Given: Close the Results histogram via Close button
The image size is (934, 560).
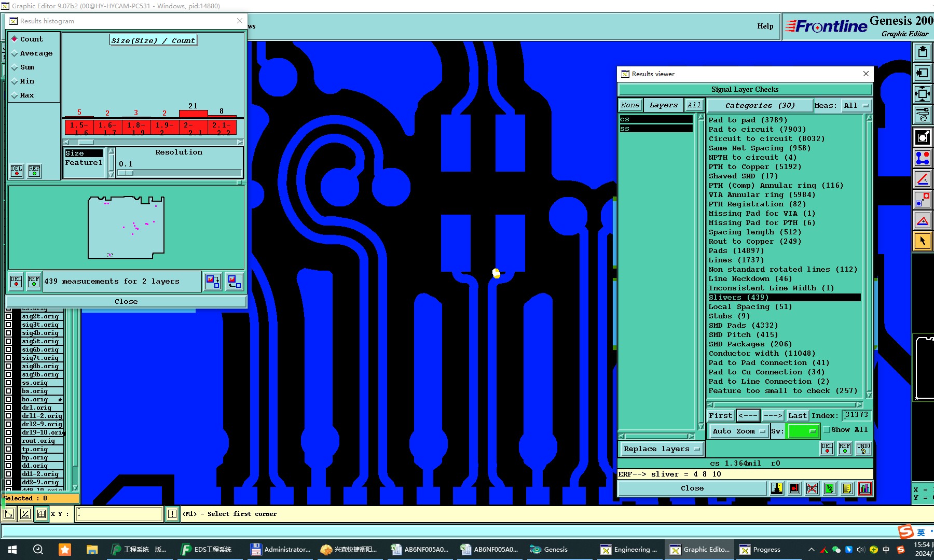Looking at the screenshot, I should tap(126, 301).
